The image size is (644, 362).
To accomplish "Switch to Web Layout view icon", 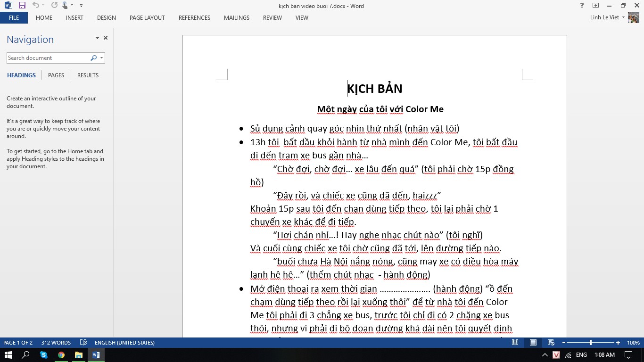I will click(x=551, y=343).
